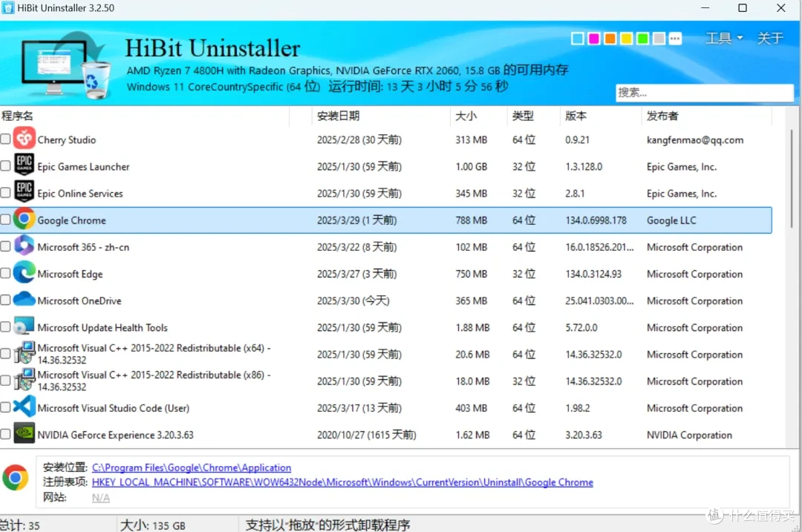Open the Chrome install location path link
The width and height of the screenshot is (802, 532).
[192, 467]
